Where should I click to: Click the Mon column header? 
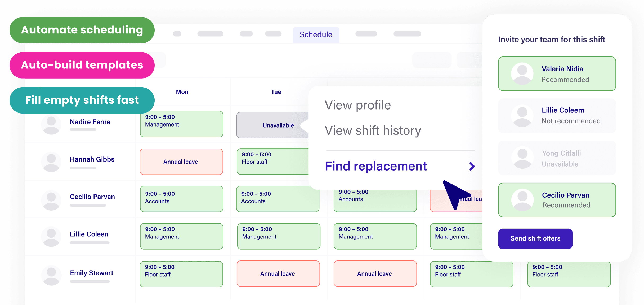coord(182,92)
